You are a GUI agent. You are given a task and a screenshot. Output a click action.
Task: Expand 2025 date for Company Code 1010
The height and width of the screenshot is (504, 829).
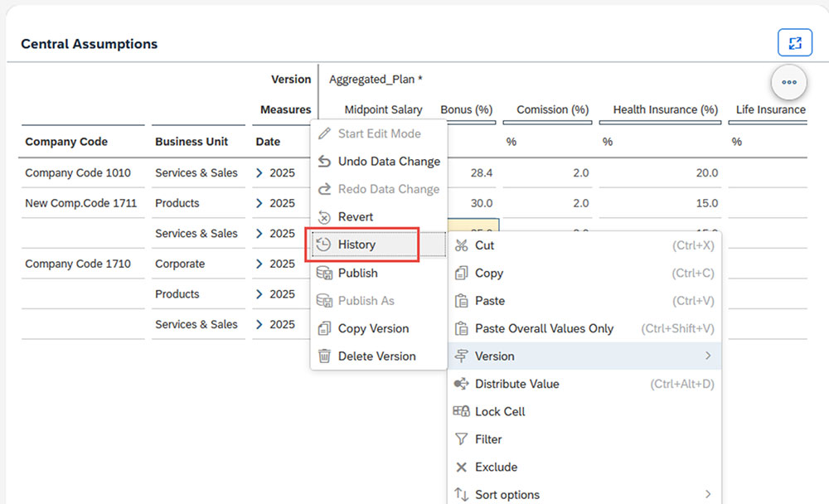pyautogui.click(x=259, y=173)
